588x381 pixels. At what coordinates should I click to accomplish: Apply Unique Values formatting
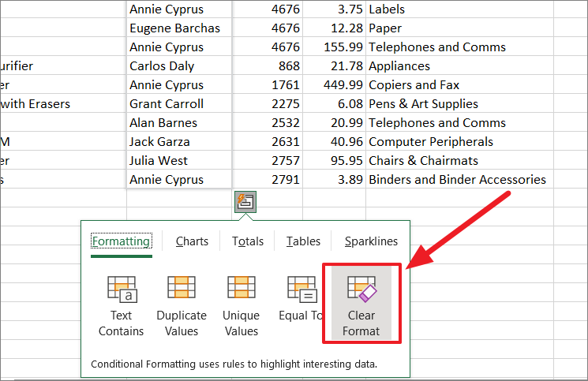tap(242, 306)
